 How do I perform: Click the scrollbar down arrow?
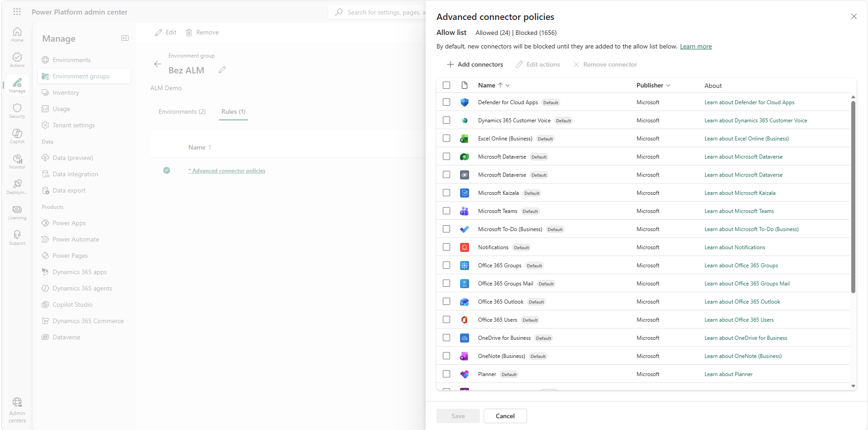click(x=853, y=386)
